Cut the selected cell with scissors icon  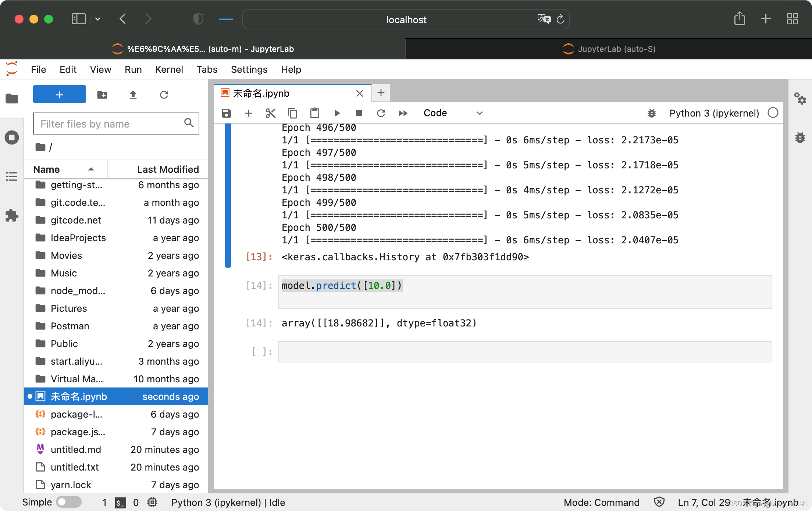[271, 113]
